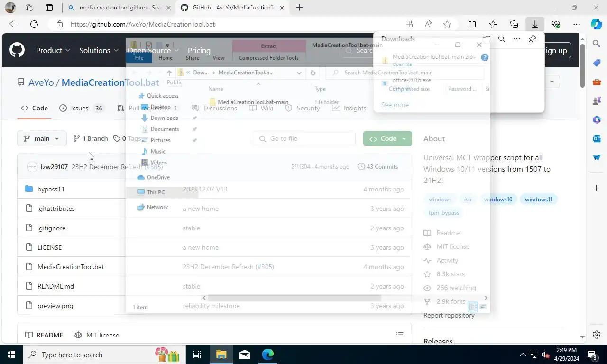
Task: Open File Explorer from taskbar
Action: click(221, 355)
